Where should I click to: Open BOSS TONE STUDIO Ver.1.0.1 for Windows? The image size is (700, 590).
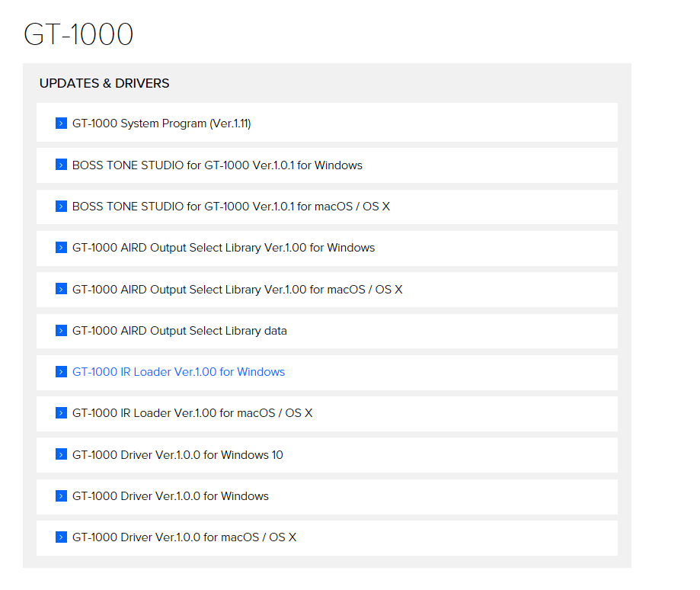[217, 165]
